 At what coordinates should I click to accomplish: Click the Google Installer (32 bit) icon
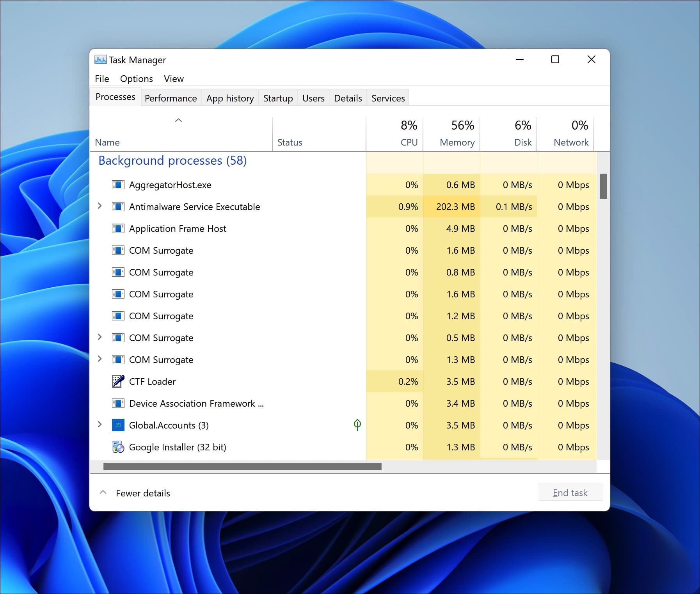(118, 447)
